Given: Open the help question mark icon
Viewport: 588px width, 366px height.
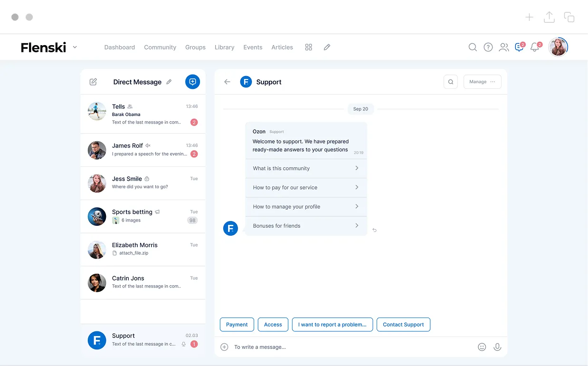Looking at the screenshot, I should click(488, 47).
